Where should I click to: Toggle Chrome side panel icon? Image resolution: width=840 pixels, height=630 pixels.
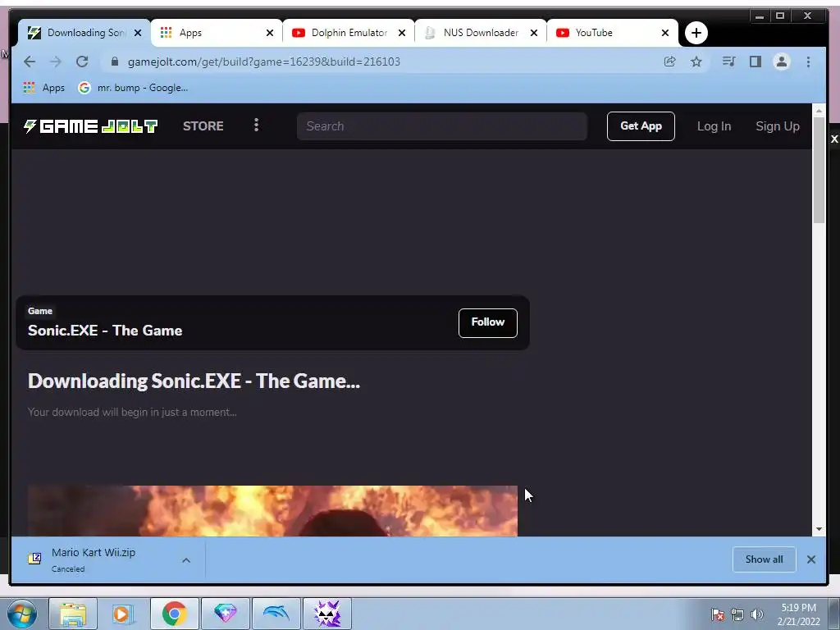(x=756, y=62)
